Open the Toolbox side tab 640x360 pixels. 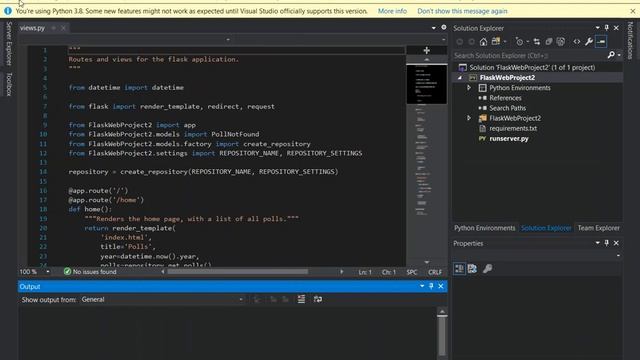9,84
